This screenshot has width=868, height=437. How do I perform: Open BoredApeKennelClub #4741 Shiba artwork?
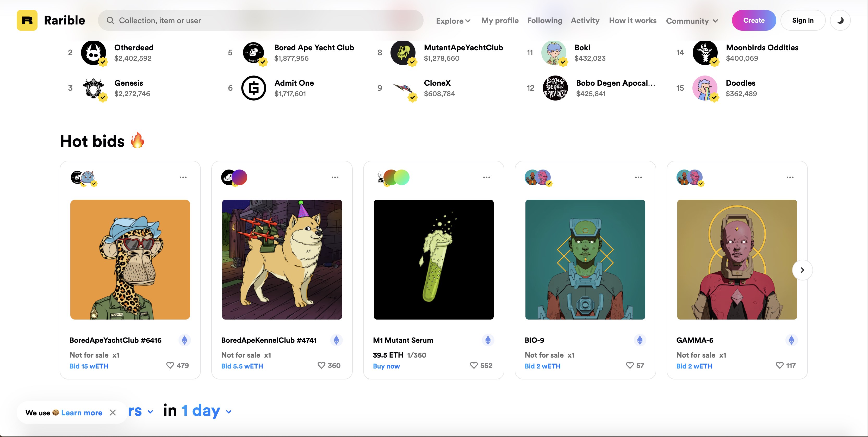click(282, 259)
